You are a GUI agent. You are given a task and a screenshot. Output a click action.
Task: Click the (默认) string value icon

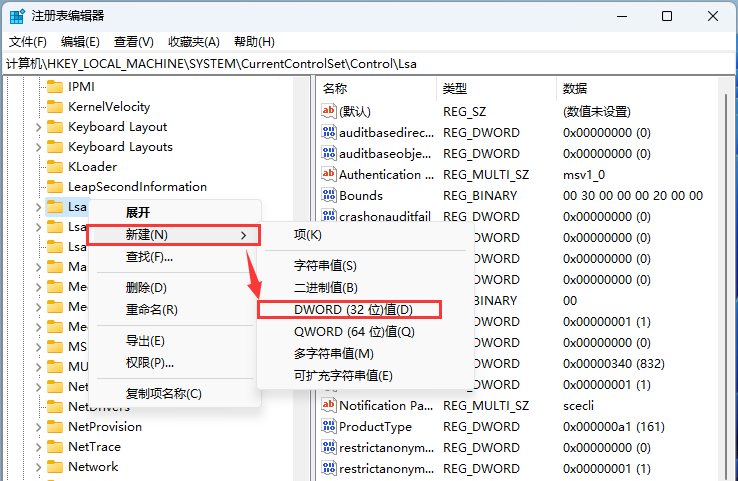(x=329, y=111)
